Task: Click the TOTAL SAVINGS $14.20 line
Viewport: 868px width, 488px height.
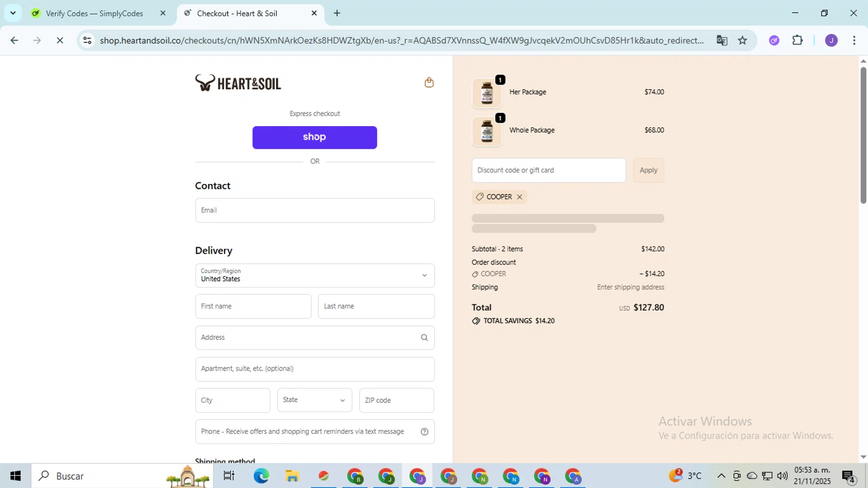Action: 513,321
